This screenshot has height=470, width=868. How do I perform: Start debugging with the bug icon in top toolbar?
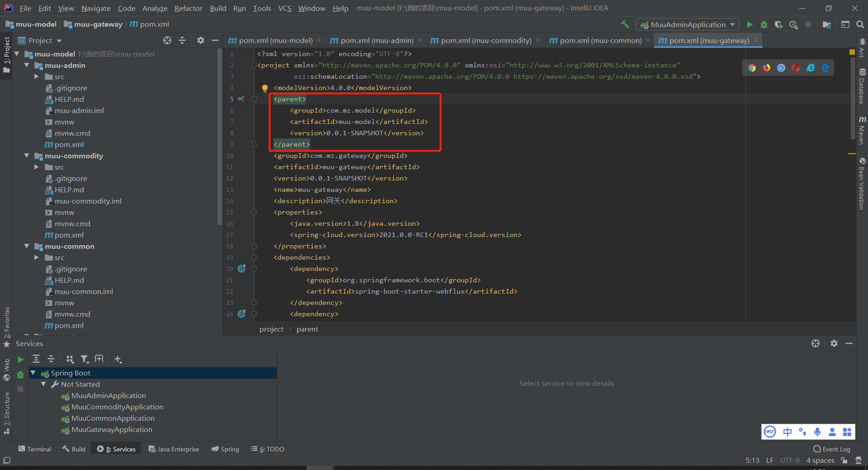tap(764, 24)
